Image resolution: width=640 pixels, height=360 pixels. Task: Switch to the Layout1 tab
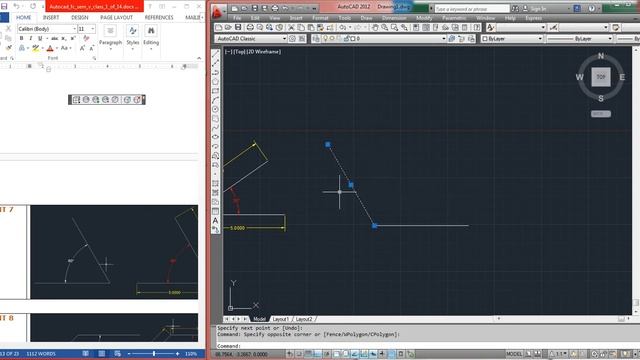pos(280,319)
